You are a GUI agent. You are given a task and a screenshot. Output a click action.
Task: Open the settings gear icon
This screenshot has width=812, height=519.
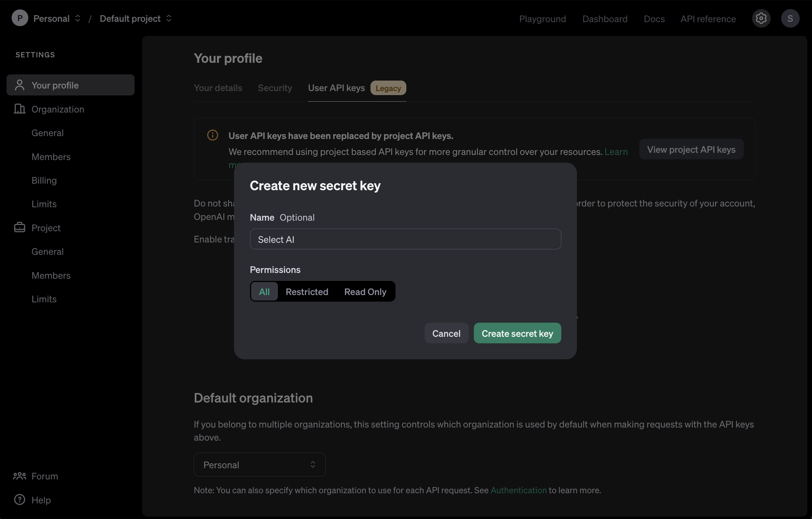[x=761, y=18]
